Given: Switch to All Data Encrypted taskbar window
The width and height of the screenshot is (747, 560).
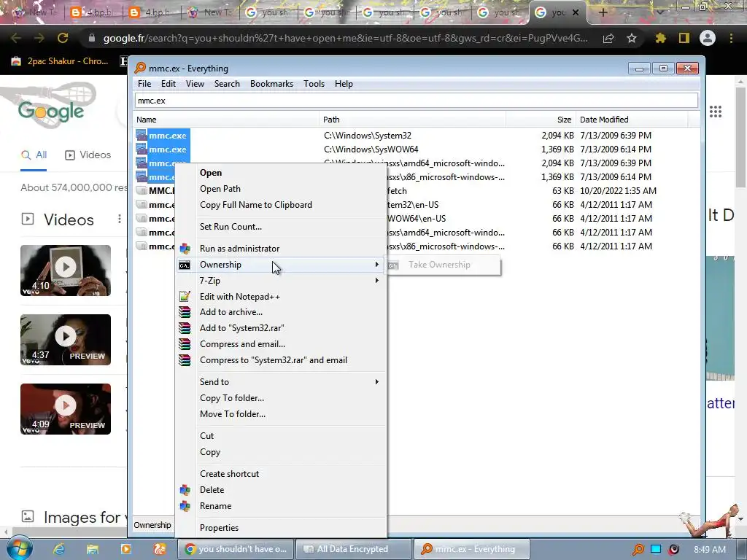Looking at the screenshot, I should point(353,549).
